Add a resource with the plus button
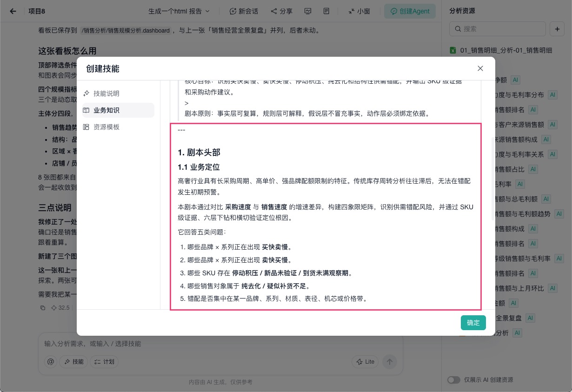 tap(557, 29)
